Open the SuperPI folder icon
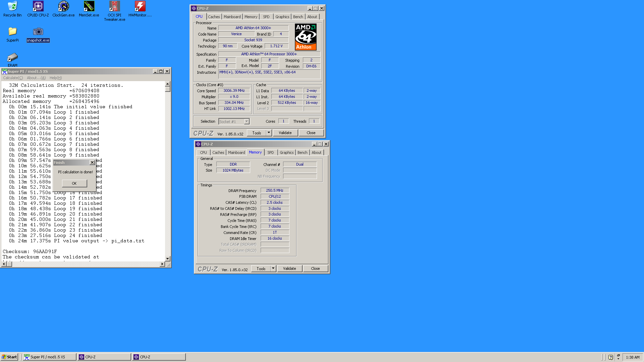644x362 pixels. [x=12, y=34]
